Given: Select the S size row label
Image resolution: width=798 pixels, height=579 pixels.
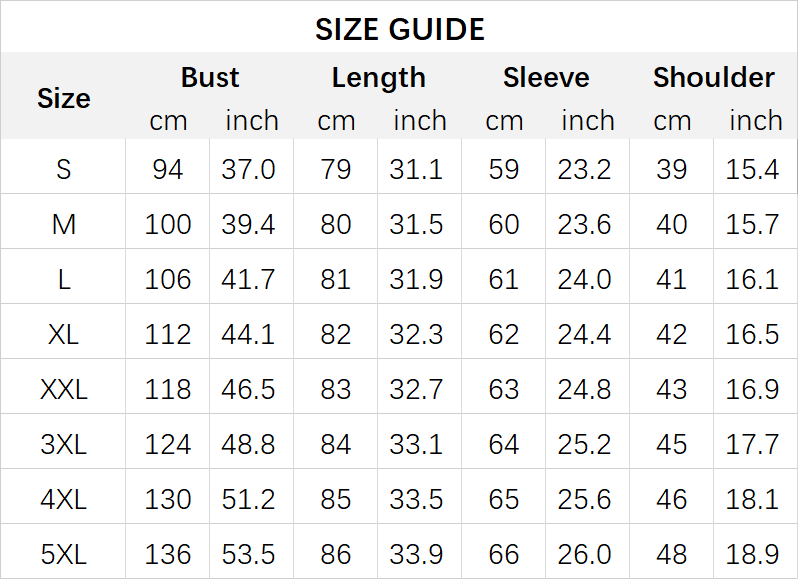Looking at the screenshot, I should click(63, 169).
